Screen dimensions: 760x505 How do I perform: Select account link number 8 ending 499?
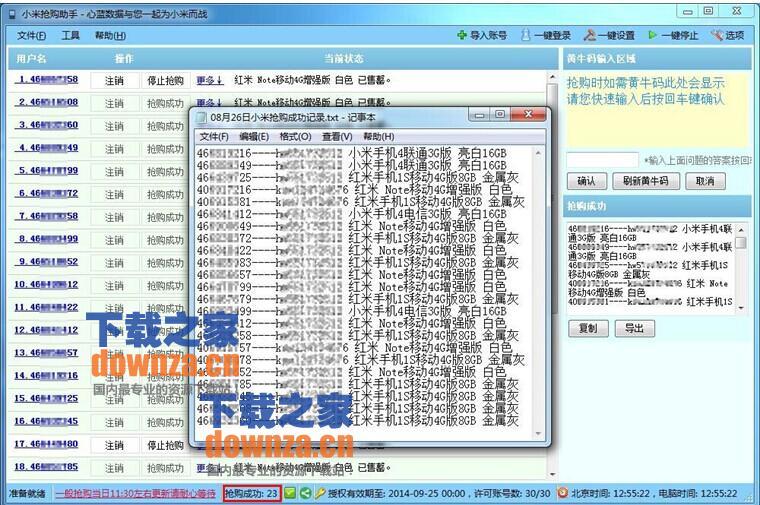pyautogui.click(x=47, y=239)
